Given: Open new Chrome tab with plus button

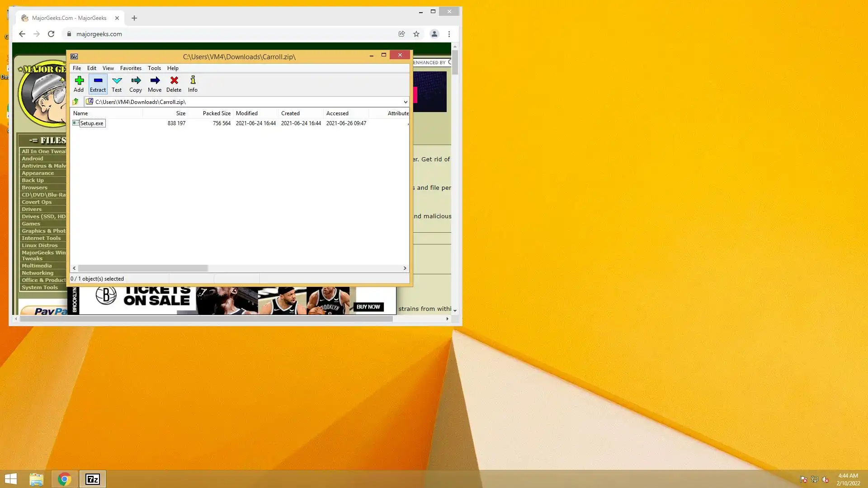Looking at the screenshot, I should pos(134,18).
